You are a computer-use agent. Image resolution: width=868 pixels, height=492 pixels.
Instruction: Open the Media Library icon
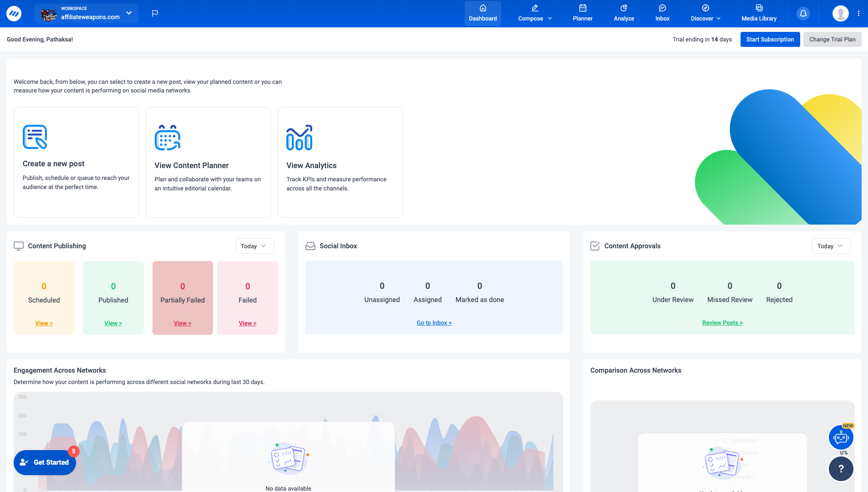tap(759, 13)
